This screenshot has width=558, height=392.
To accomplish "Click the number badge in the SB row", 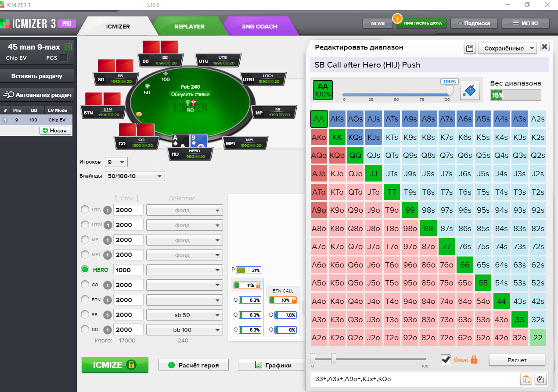I will (108, 315).
